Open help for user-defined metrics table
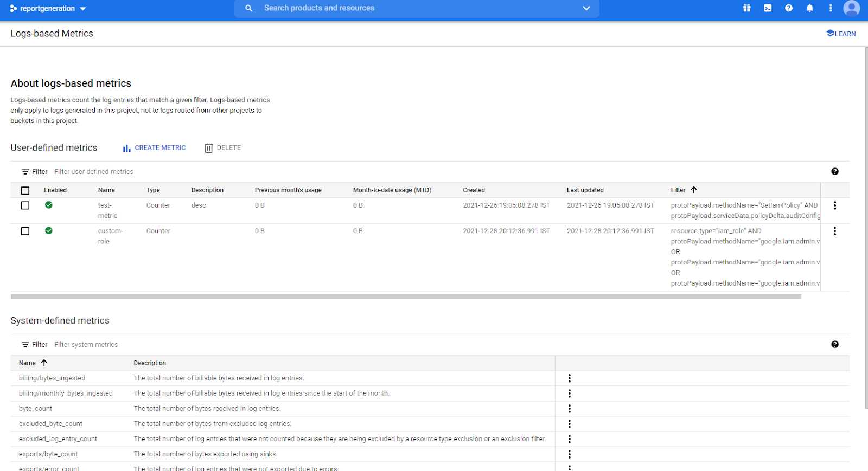The width and height of the screenshot is (868, 471). pos(834,171)
